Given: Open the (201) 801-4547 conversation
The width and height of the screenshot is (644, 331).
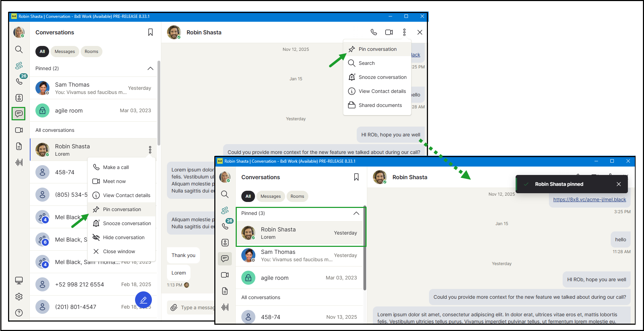Looking at the screenshot, I should [x=93, y=307].
